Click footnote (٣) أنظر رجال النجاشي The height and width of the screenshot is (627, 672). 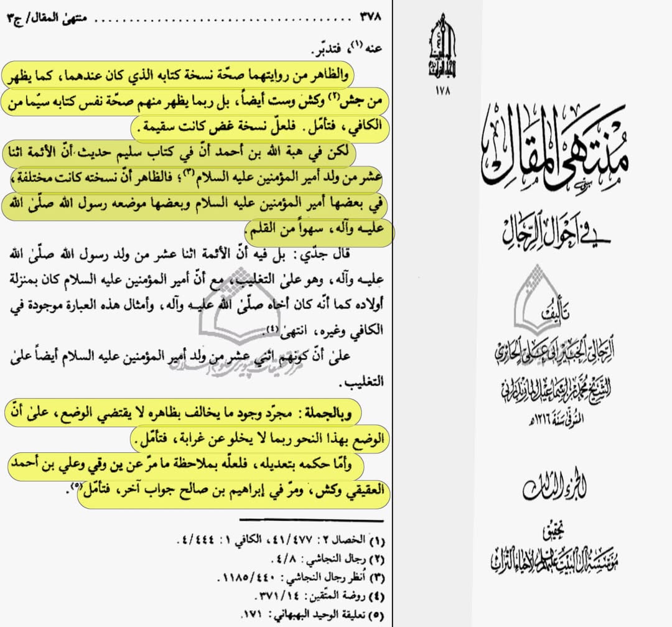click(x=301, y=578)
